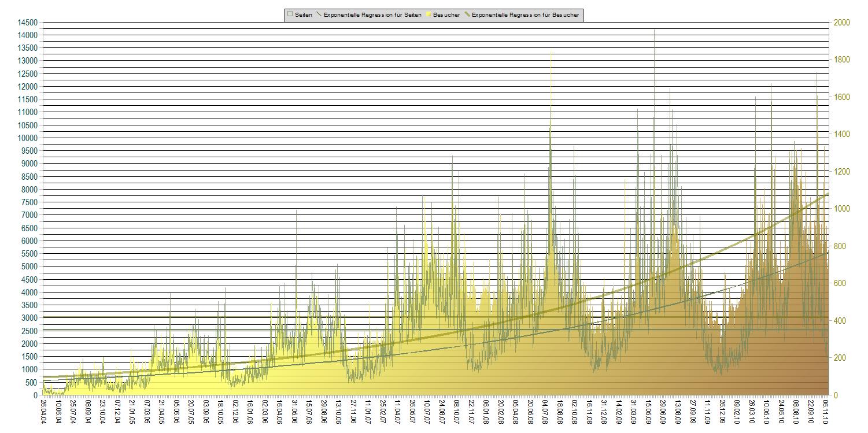Select 'Exponentielle Regression für Besucher' legend text

pyautogui.click(x=525, y=14)
